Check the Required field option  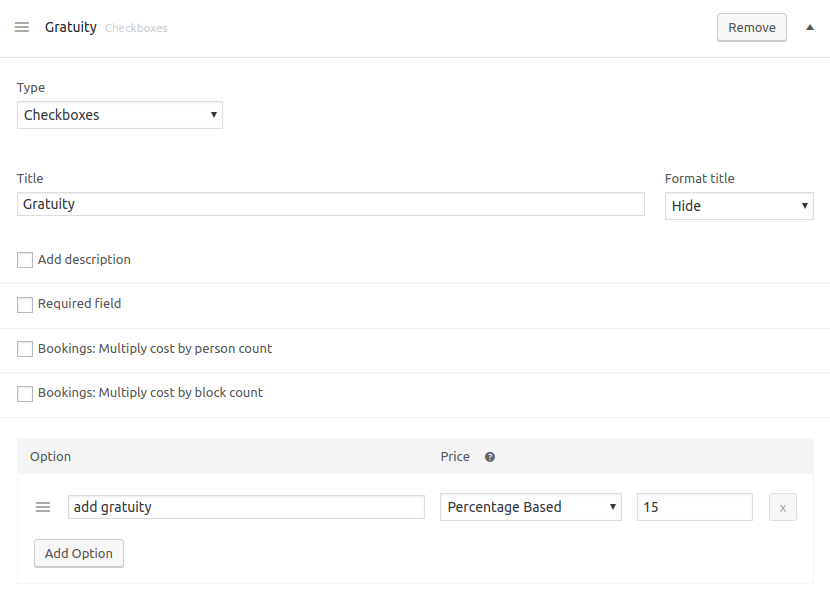(24, 304)
